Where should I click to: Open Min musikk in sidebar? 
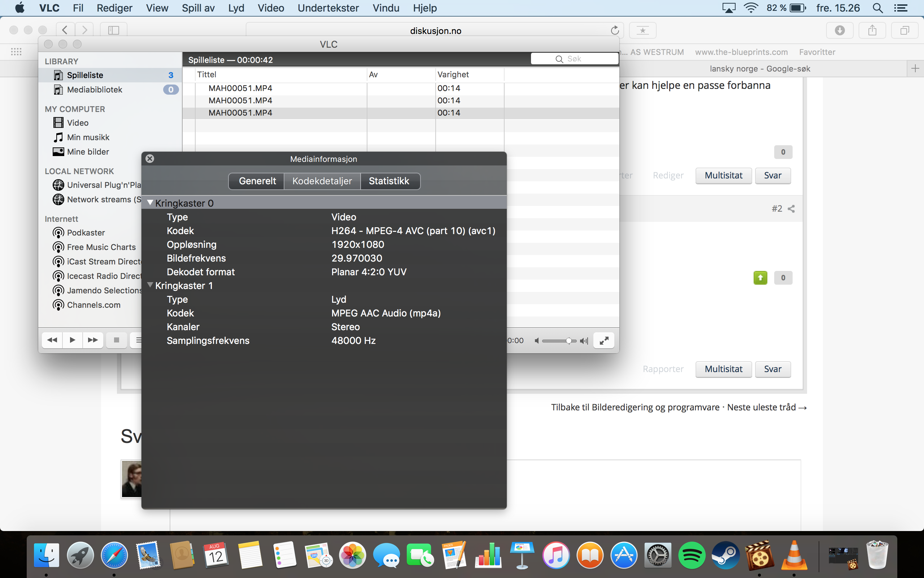click(x=81, y=137)
